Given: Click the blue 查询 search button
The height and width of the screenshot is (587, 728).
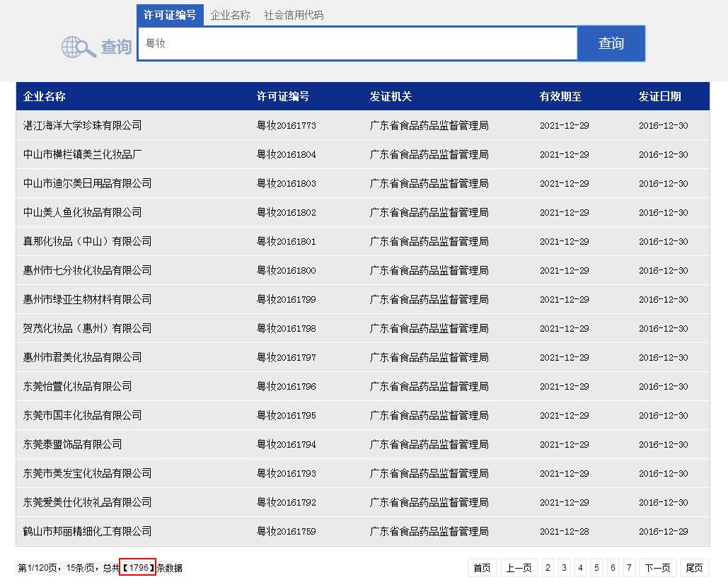Looking at the screenshot, I should click(611, 43).
